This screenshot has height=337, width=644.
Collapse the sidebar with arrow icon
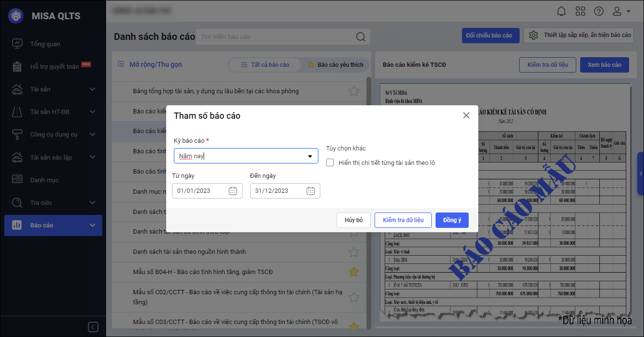coord(93,327)
